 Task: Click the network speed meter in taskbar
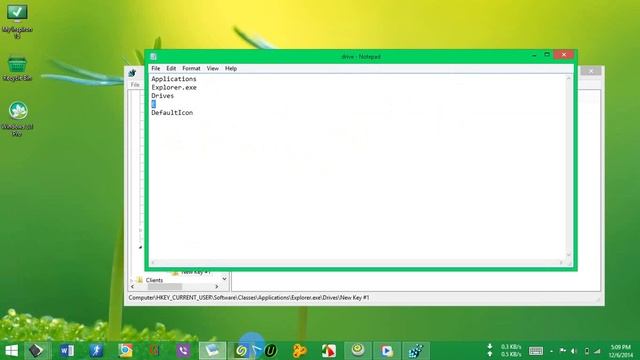tap(504, 351)
